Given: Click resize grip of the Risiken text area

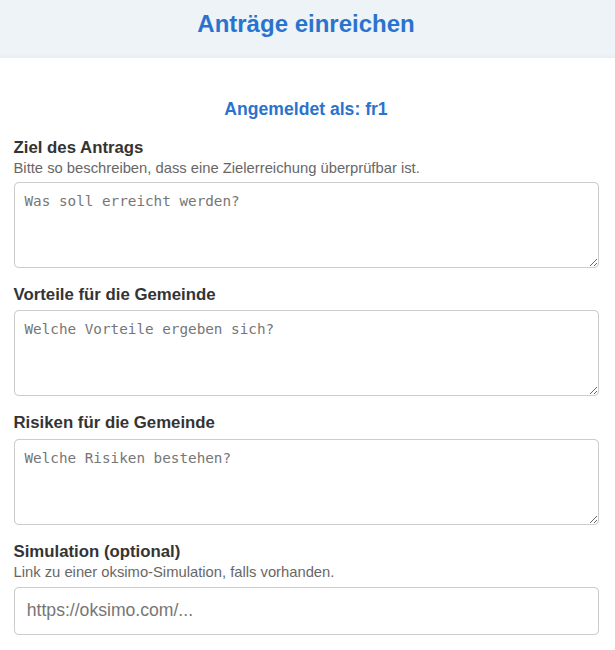Looking at the screenshot, I should pyautogui.click(x=592, y=518).
